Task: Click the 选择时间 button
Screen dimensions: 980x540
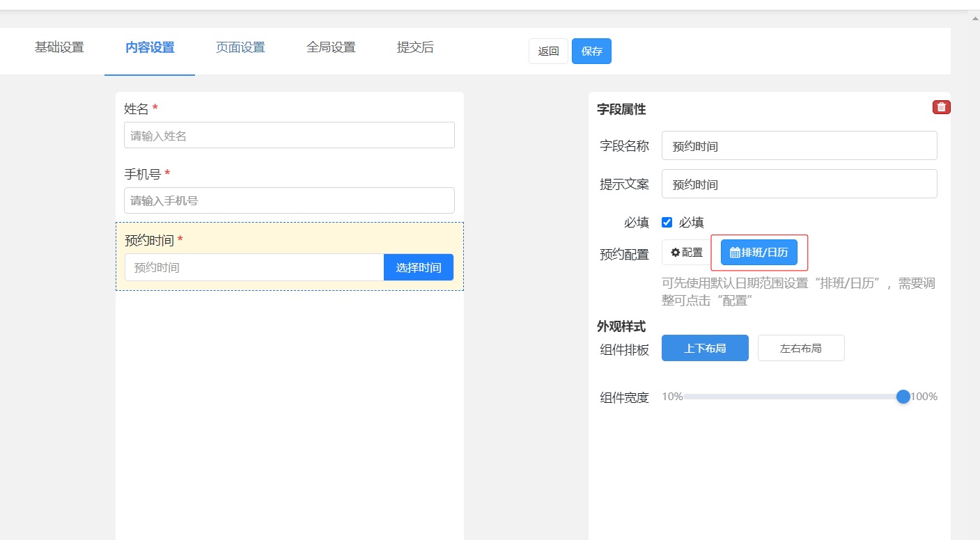Action: click(x=418, y=267)
